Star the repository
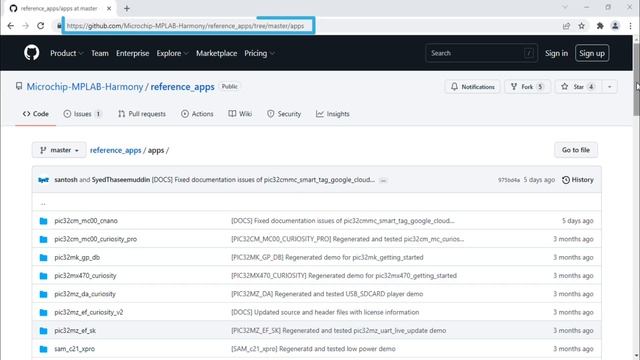This screenshot has height=360, width=640. [x=578, y=87]
